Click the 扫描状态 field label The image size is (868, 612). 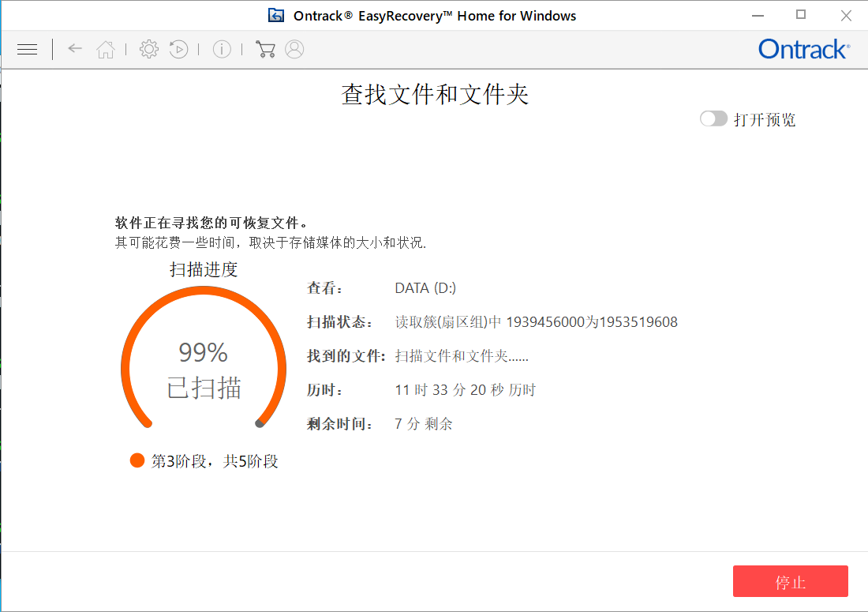(x=339, y=322)
